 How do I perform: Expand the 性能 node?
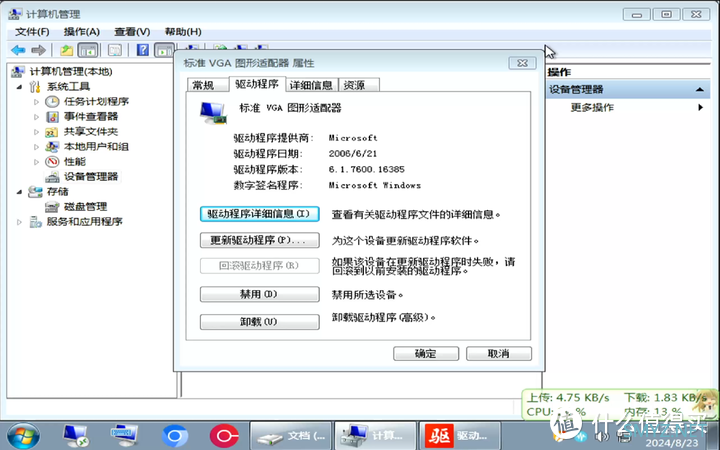pos(36,162)
